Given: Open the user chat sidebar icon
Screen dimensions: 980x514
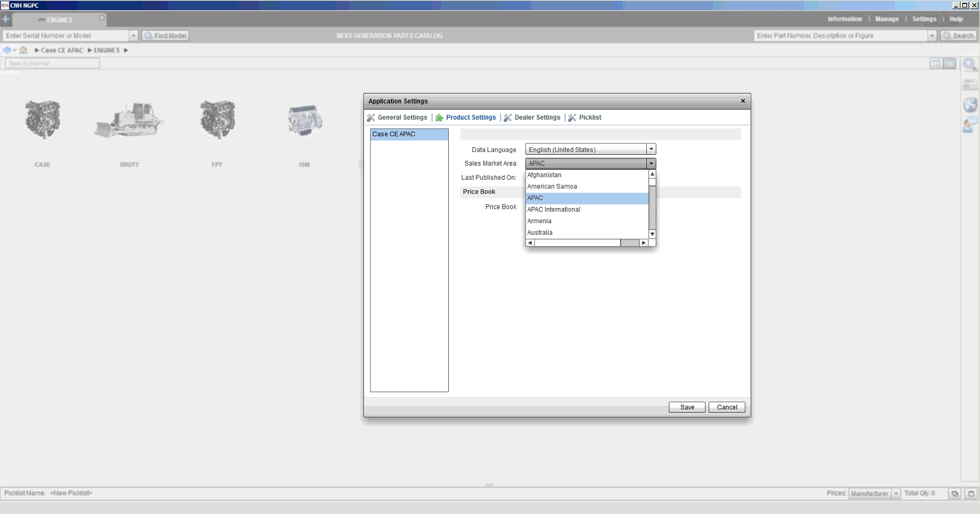Looking at the screenshot, I should point(970,125).
